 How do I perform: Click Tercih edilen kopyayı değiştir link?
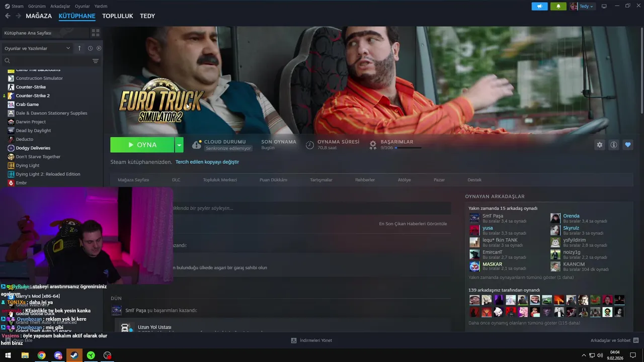207,162
